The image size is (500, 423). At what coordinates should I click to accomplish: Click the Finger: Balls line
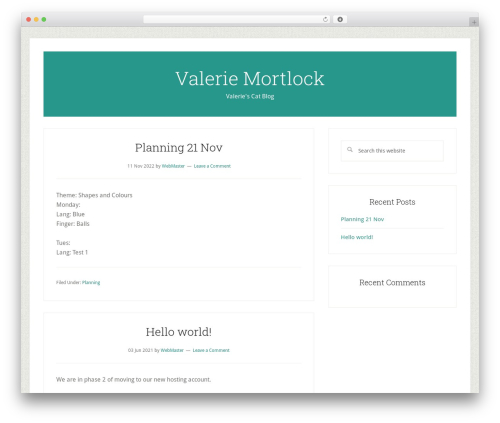[73, 224]
